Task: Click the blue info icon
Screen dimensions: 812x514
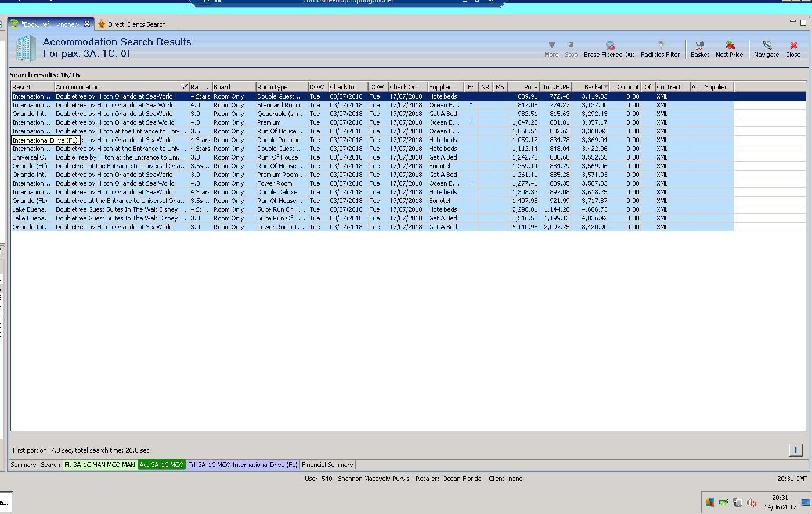Action: click(x=795, y=450)
